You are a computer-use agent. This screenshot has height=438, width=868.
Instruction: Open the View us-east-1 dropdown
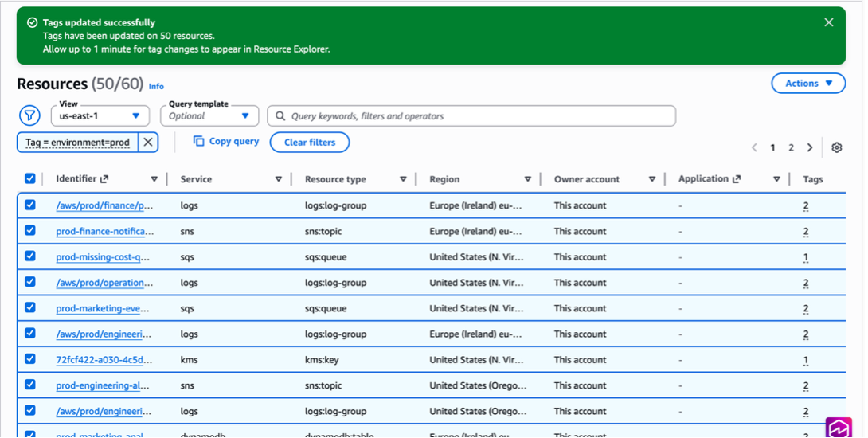pyautogui.click(x=100, y=116)
